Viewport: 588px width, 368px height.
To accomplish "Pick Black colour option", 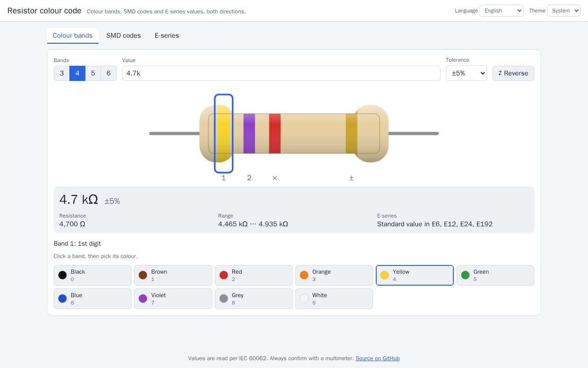I will [x=92, y=275].
